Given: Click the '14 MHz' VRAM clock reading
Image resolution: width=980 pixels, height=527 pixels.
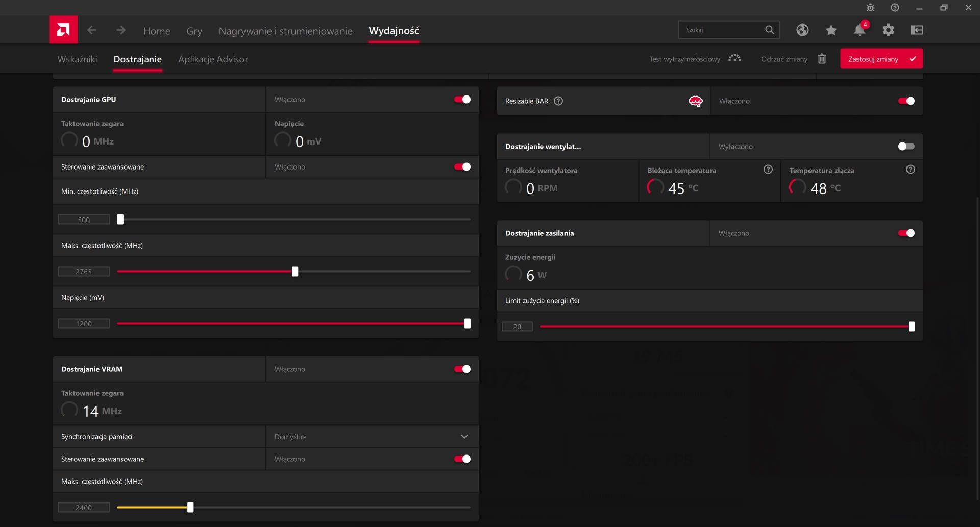Looking at the screenshot, I should (x=102, y=411).
